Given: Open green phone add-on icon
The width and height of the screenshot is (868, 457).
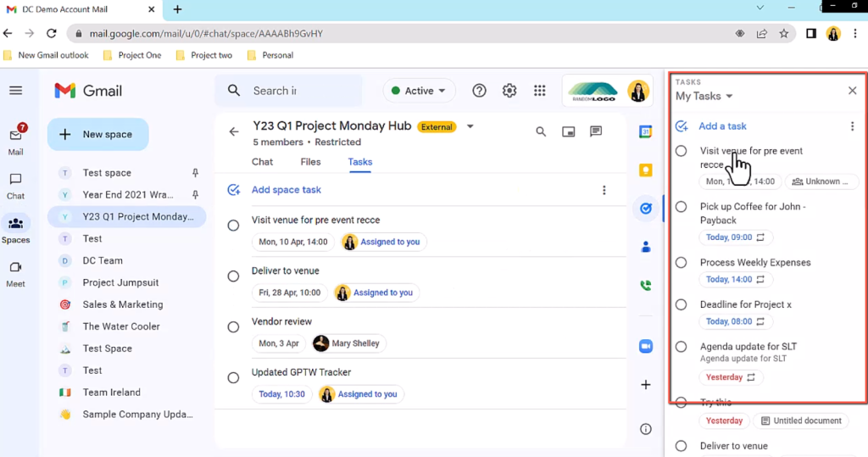Looking at the screenshot, I should (645, 285).
